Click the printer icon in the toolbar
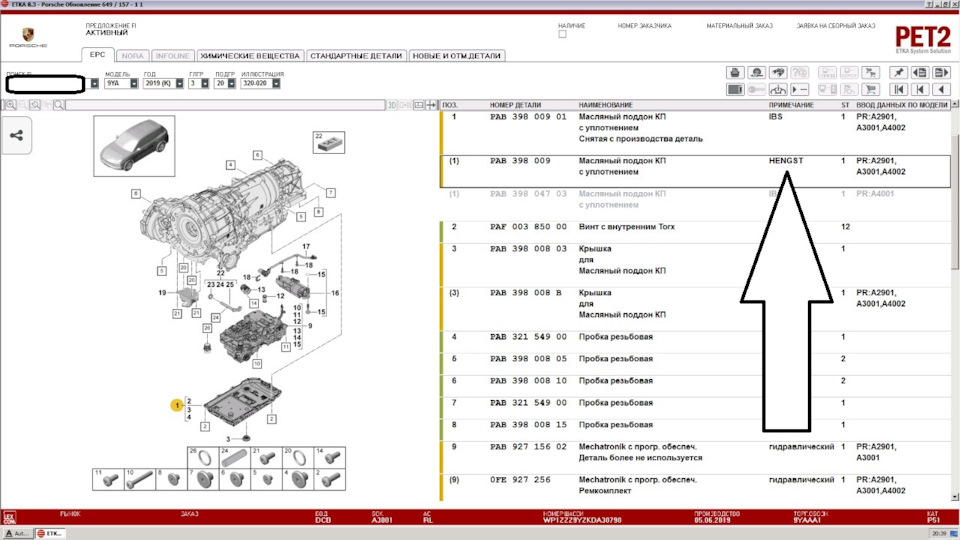Image resolution: width=960 pixels, height=540 pixels. (735, 73)
